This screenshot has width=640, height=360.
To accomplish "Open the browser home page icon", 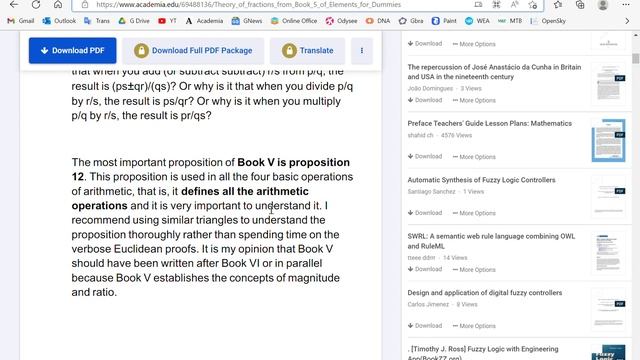I will click(x=58, y=4).
